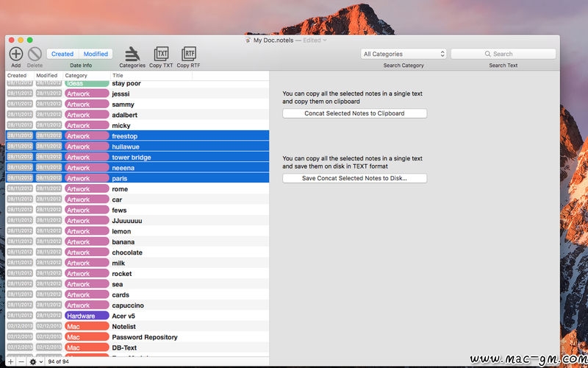Click the plus button in bottom bar
The height and width of the screenshot is (368, 588).
[11, 362]
